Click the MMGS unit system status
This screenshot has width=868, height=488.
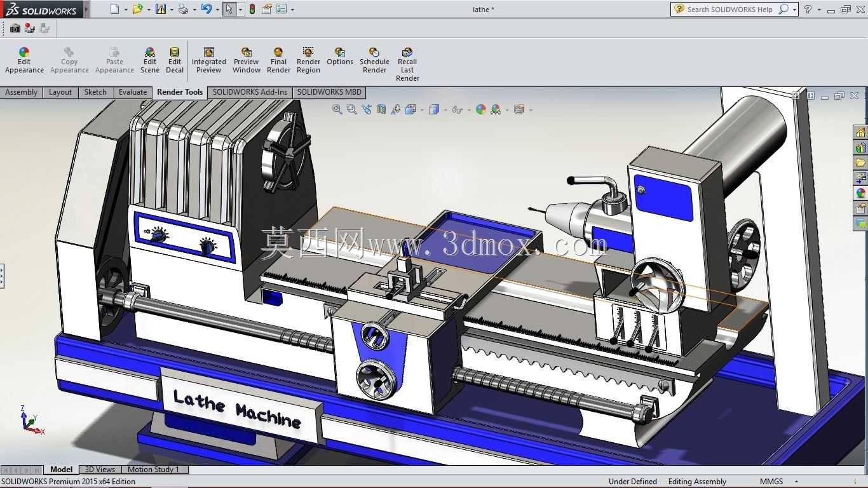[x=771, y=482]
